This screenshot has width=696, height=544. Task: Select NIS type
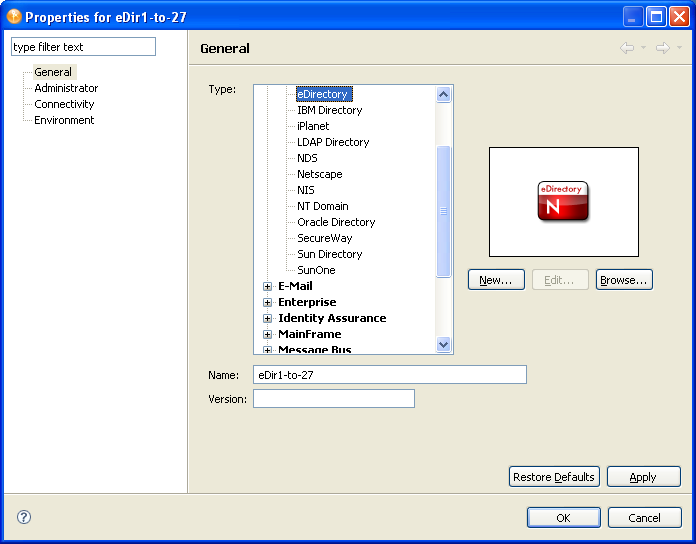click(x=306, y=190)
